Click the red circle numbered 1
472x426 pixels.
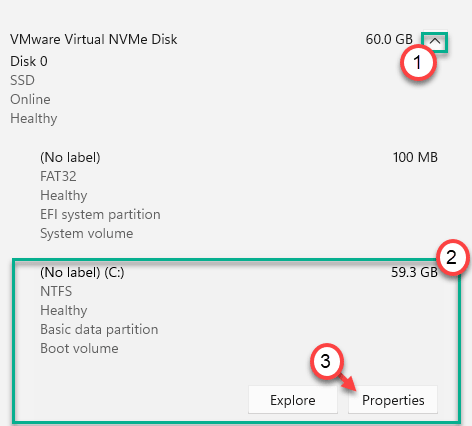(x=418, y=63)
